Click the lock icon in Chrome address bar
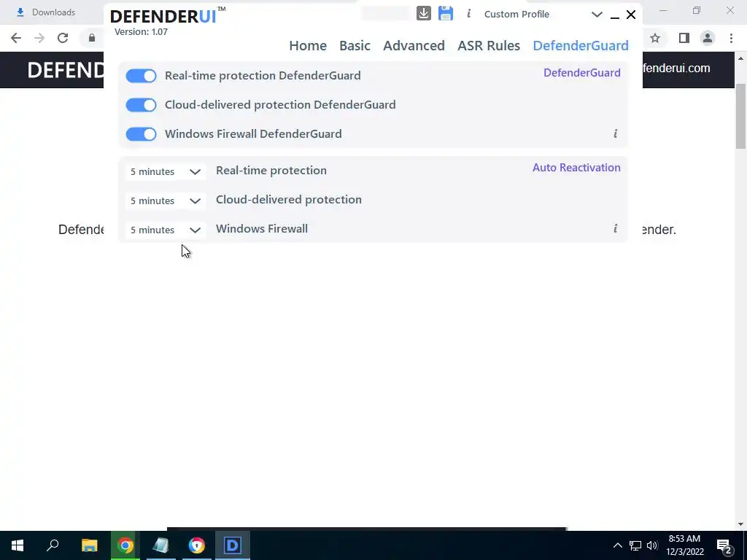Viewport: 747px width, 560px height. coord(92,38)
